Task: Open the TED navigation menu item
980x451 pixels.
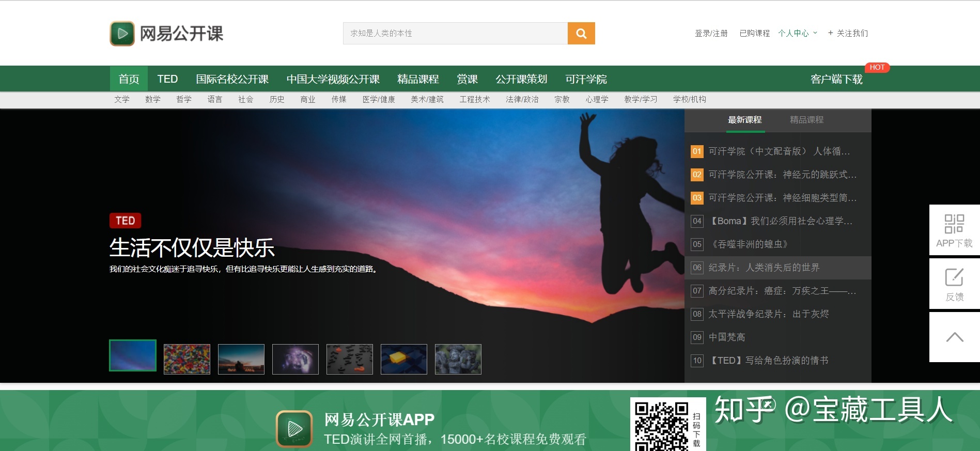Action: coord(167,79)
